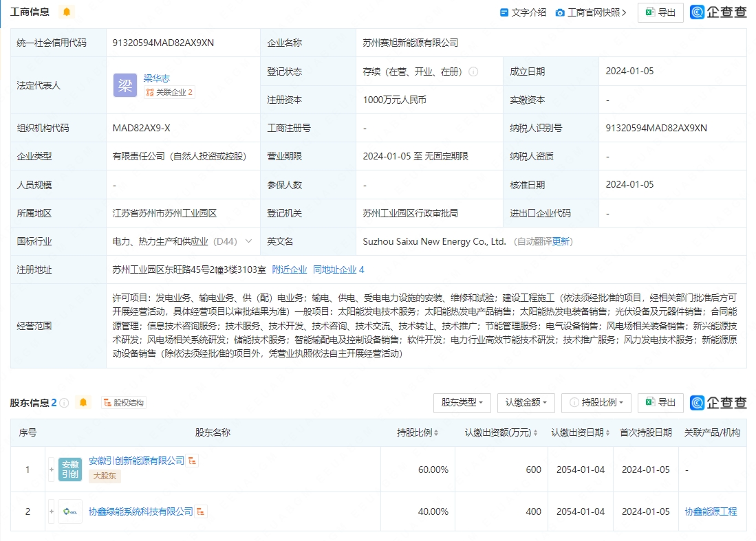Screen dimensions: 756x541
Task: Click the 安徽引创 shareholder logo
Action: coord(70,470)
